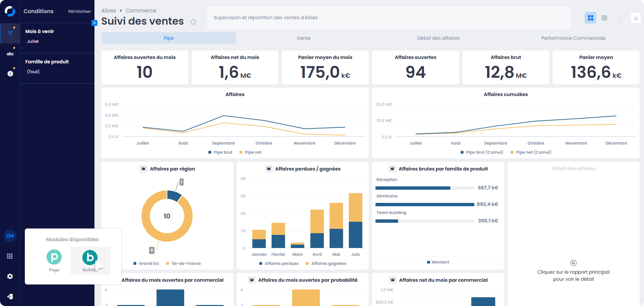Viewport: 644px width, 306px height.
Task: Open settings gear in sidebar
Action: coord(10,276)
